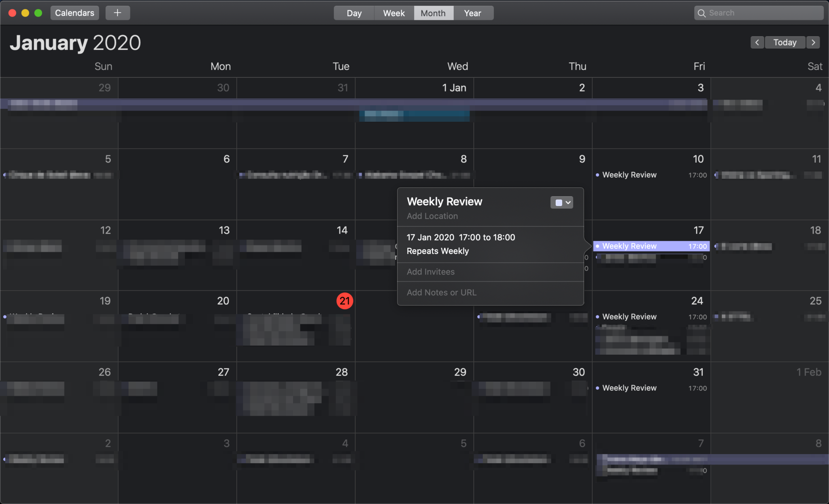Click the plus add event button
Screen dimensions: 829x504
(117, 13)
